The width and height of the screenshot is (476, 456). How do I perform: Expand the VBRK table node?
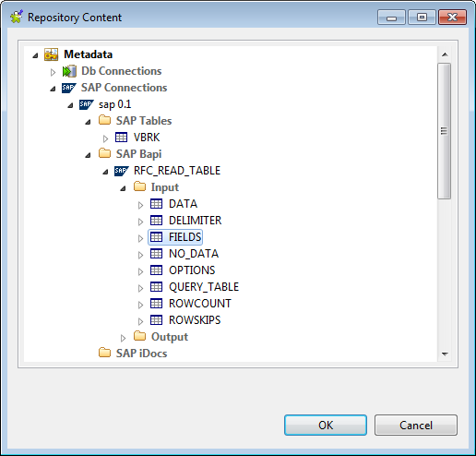(105, 138)
